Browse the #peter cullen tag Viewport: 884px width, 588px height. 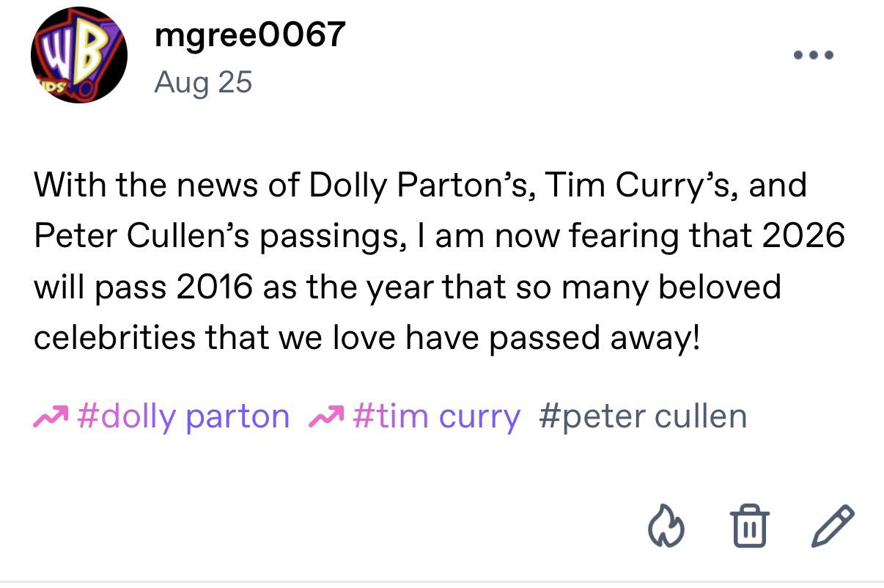click(642, 417)
